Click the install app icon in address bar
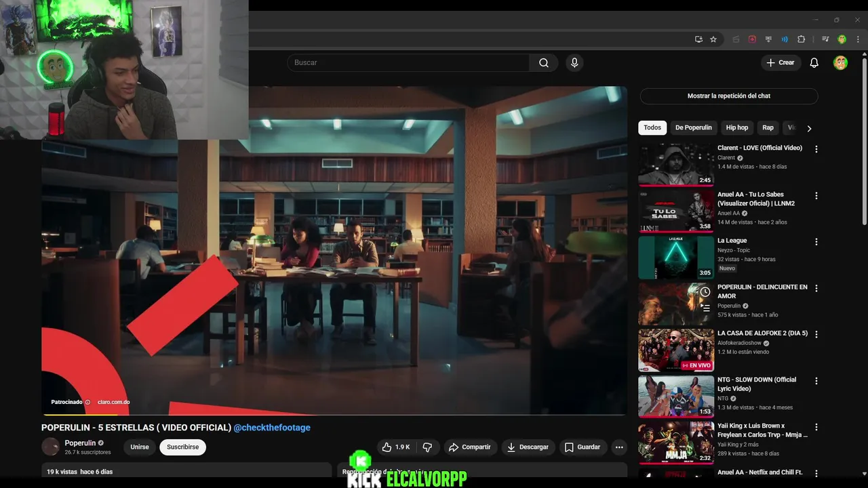This screenshot has height=488, width=868. (x=698, y=39)
